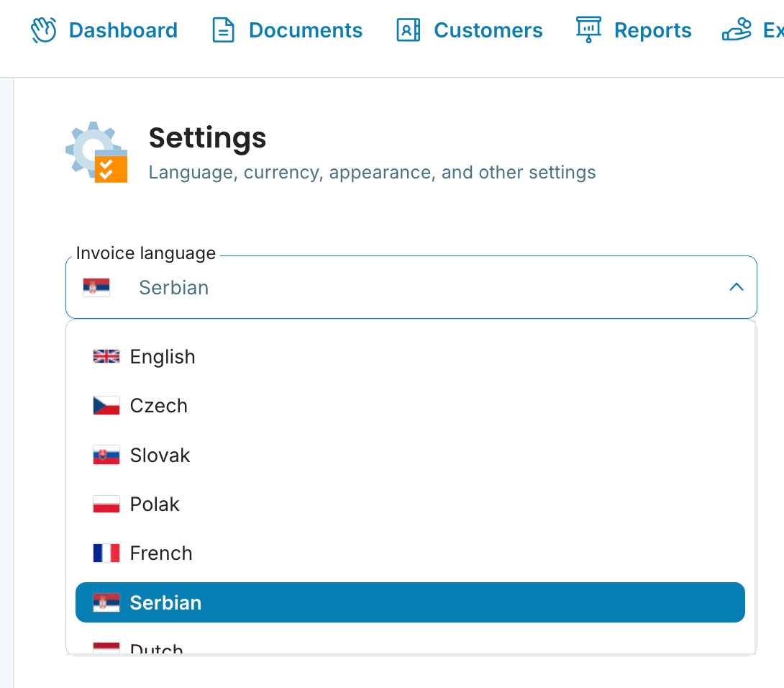
Task: Pick Slovak in the language list
Action: [160, 456]
